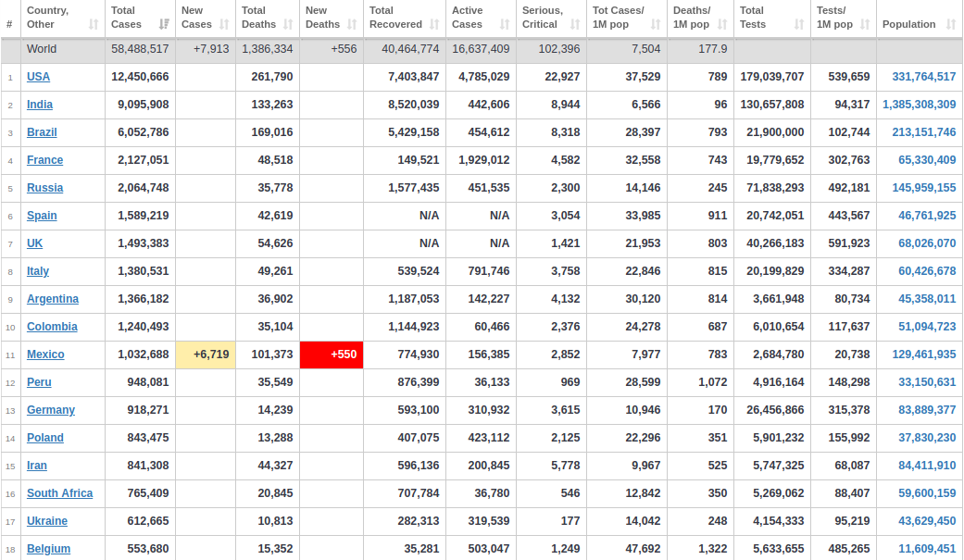Open Peru population link 33,150,631
Screen dimensions: 964x560
click(927, 382)
